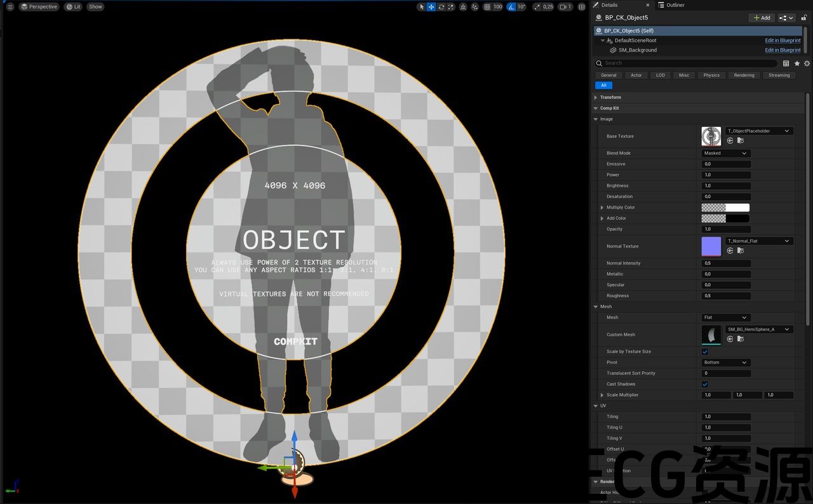Click the viewport layout grid icon
Viewport: 813px width, 504px height.
coord(581,7)
